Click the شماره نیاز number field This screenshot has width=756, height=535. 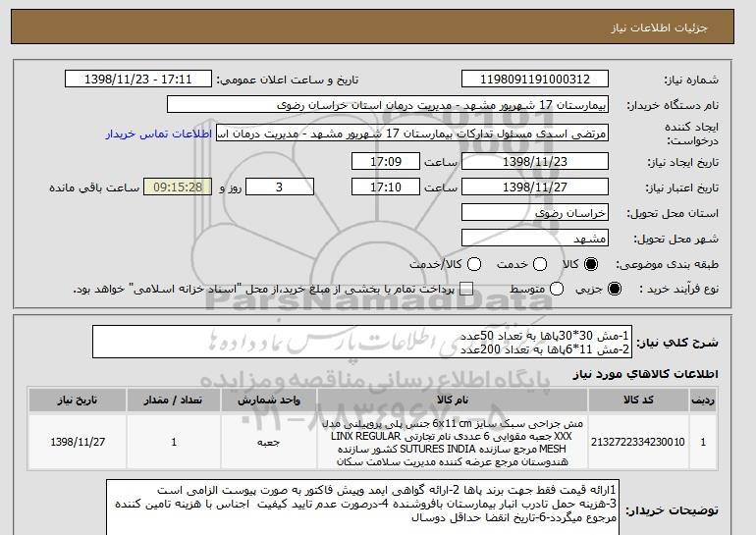[535, 80]
